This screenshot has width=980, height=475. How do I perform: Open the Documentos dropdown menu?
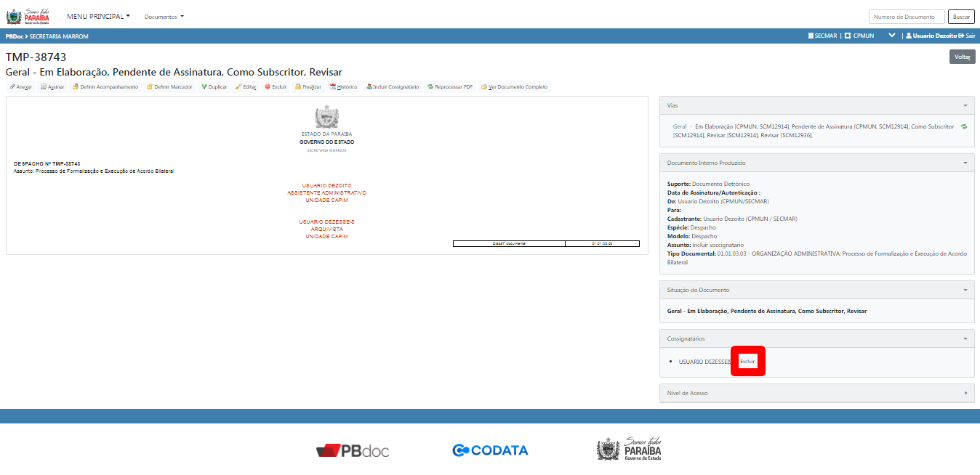[164, 17]
